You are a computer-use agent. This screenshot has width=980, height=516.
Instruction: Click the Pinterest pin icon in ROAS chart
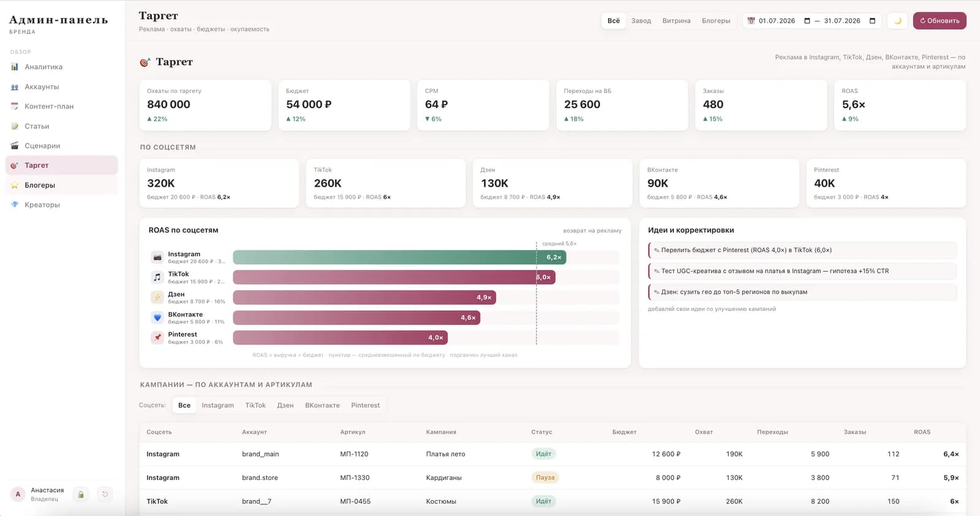point(157,338)
